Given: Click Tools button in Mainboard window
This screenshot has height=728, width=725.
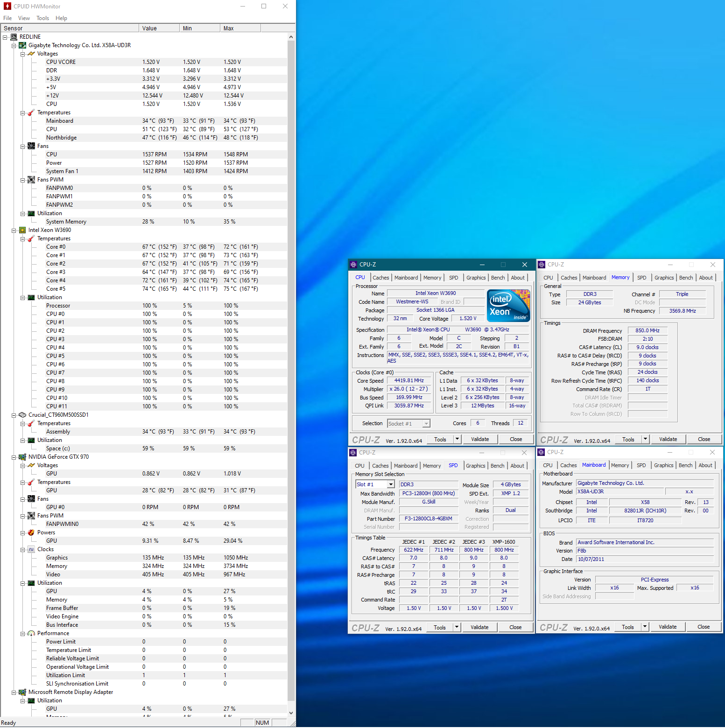Looking at the screenshot, I should click(x=628, y=627).
